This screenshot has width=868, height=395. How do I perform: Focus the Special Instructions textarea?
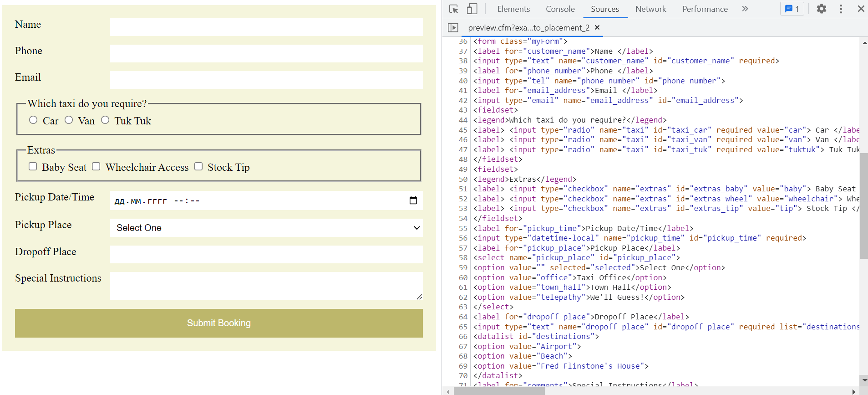pyautogui.click(x=266, y=286)
